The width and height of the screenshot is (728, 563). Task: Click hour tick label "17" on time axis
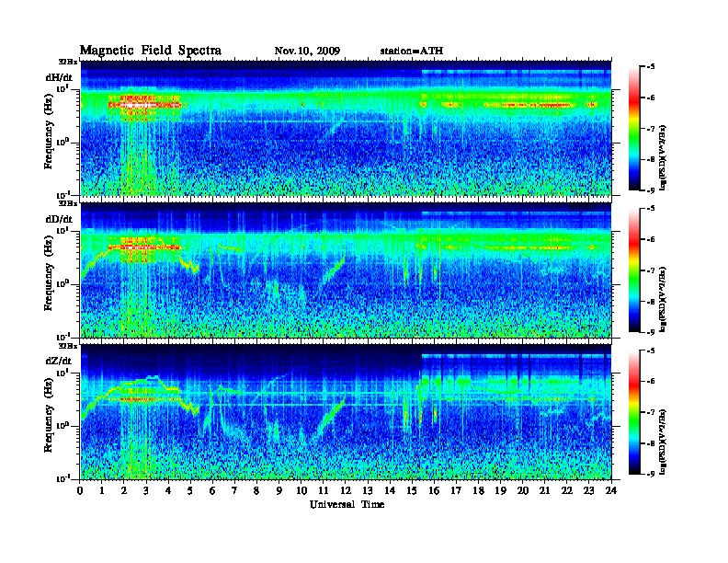(x=457, y=490)
